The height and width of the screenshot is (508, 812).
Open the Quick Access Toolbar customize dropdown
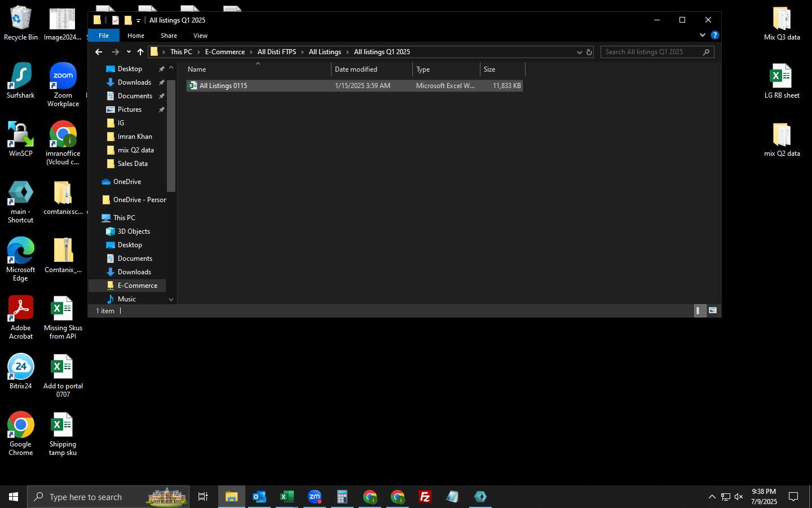pos(138,21)
